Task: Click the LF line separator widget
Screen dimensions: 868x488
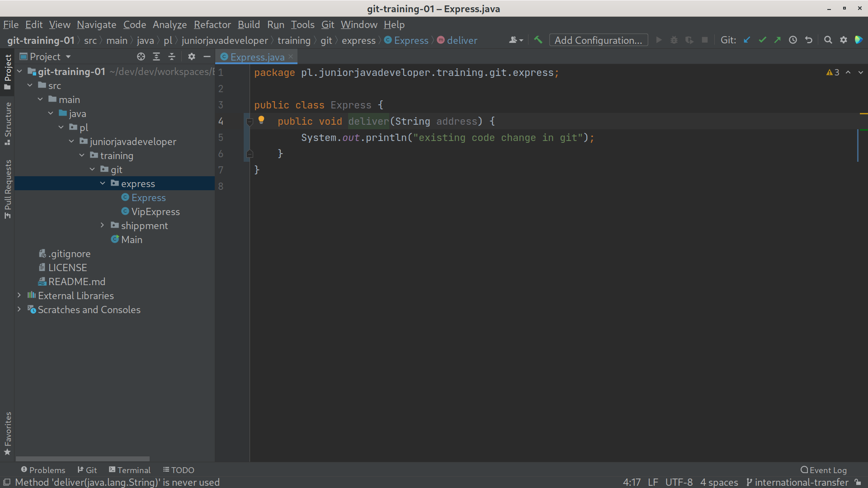Action: tap(653, 482)
